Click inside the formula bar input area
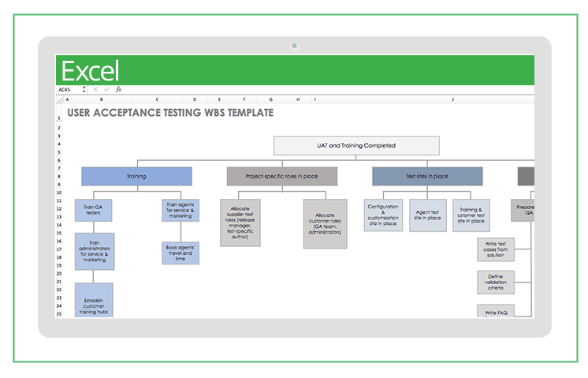 (x=315, y=90)
